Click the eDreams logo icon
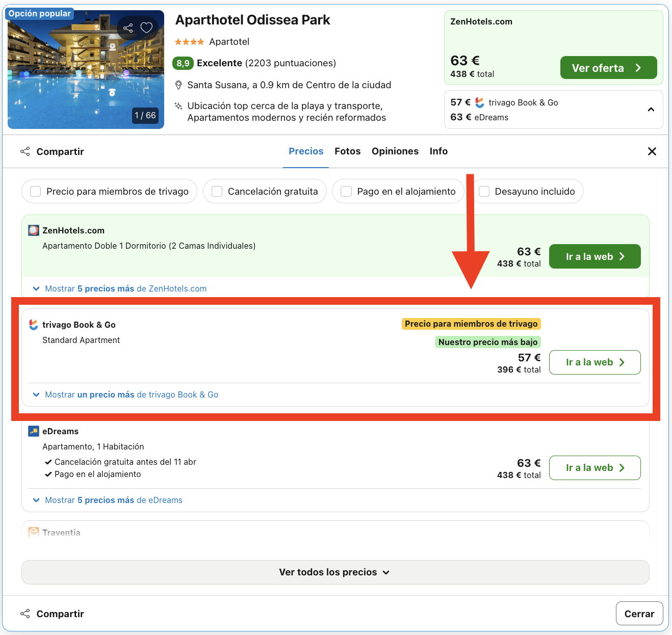This screenshot has width=672, height=635. point(34,431)
